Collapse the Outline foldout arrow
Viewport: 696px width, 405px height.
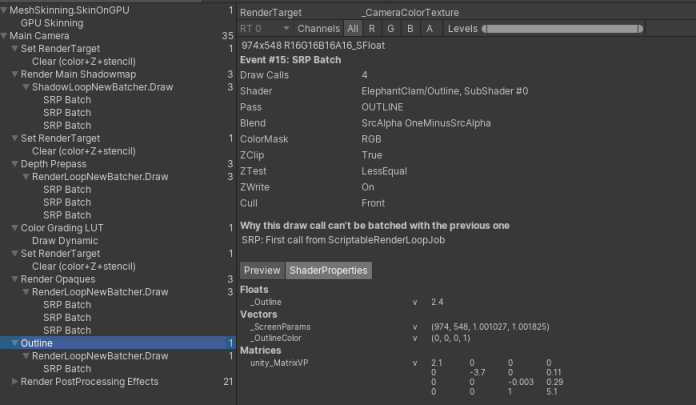point(15,343)
